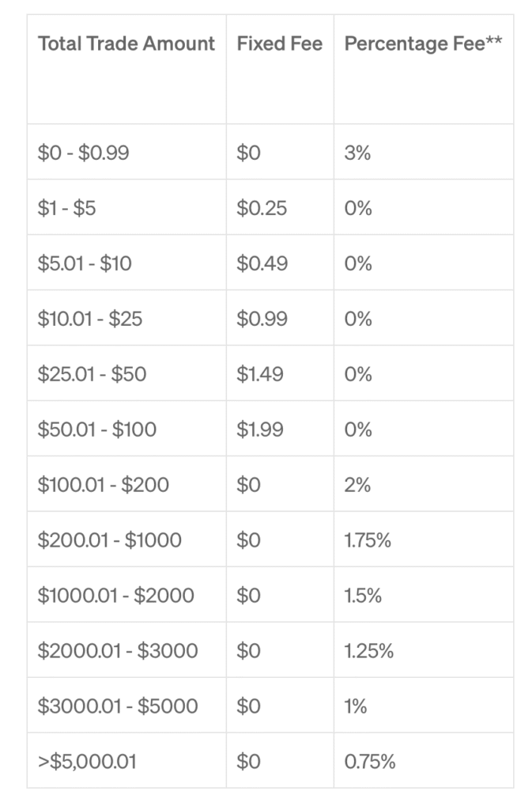Viewport: 532px width, 810px height.
Task: Click the Percentage Fee** column header
Action: (423, 44)
